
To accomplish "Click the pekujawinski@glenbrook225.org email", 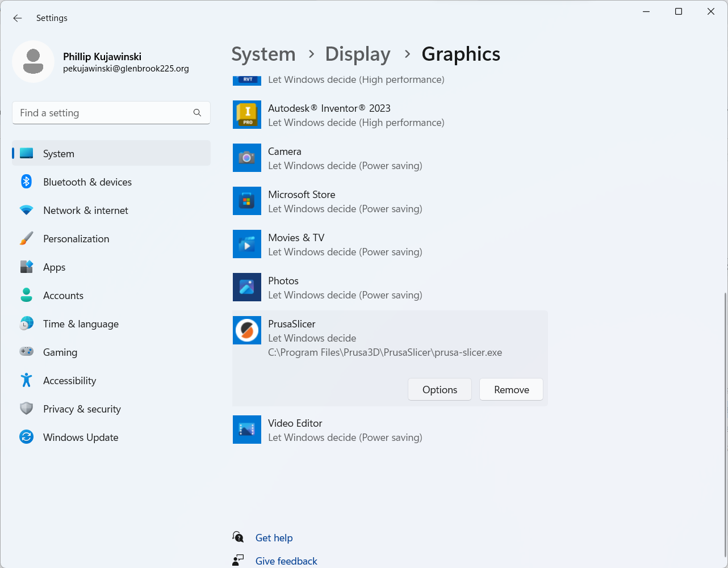I will click(126, 69).
